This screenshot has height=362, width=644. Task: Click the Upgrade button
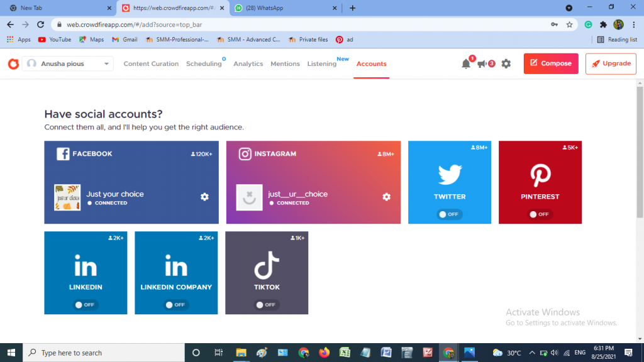(x=611, y=63)
